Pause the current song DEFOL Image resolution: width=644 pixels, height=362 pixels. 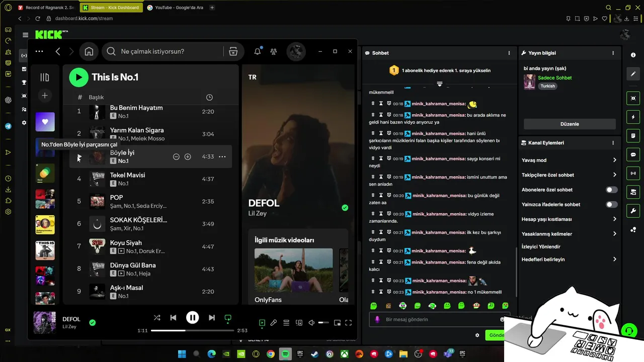click(192, 317)
